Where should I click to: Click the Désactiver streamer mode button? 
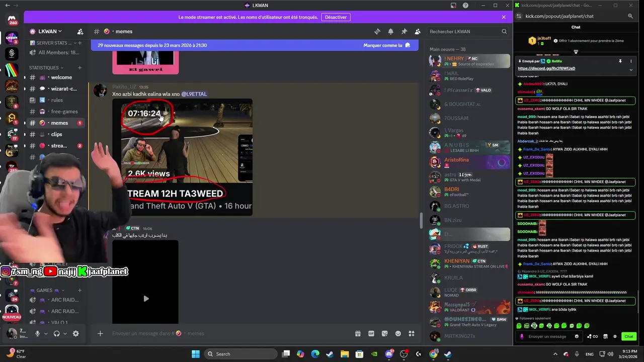(336, 17)
